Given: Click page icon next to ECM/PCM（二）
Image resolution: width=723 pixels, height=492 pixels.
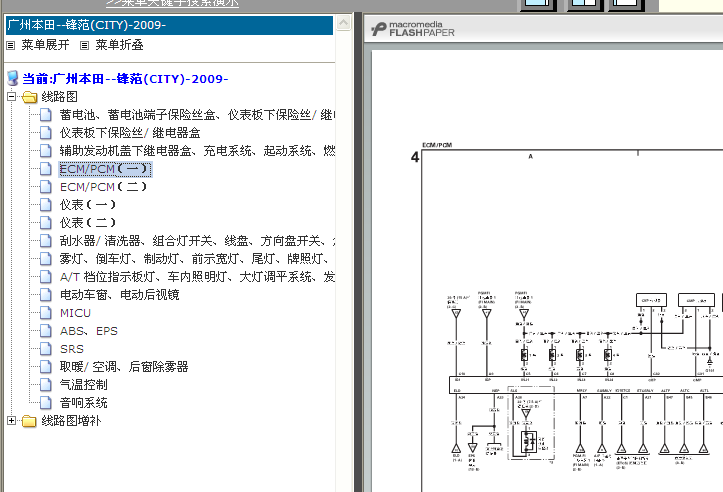Looking at the screenshot, I should (x=46, y=187).
